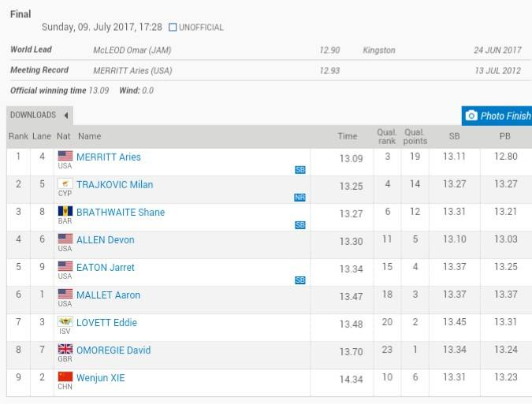This screenshot has width=532, height=404.
Task: Open the Photo Finish button
Action: pos(497,116)
